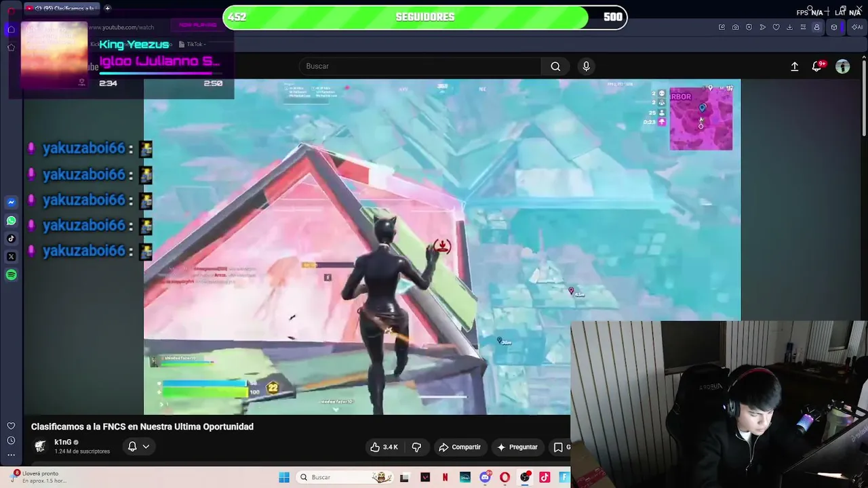This screenshot has width=868, height=488.
Task: Click the Preguntar button
Action: pos(517,447)
